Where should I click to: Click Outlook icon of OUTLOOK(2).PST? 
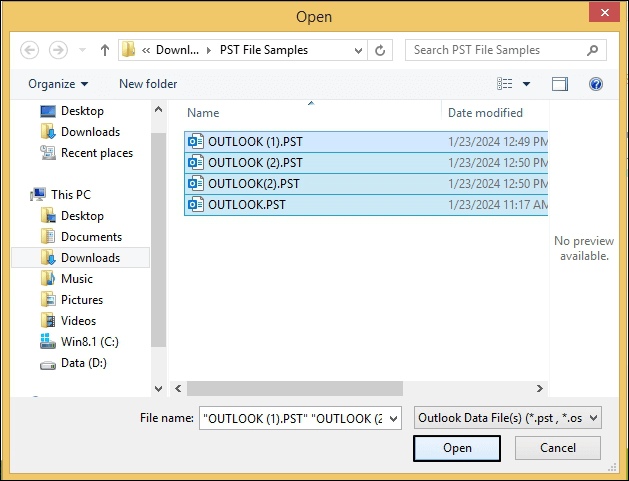click(x=196, y=184)
